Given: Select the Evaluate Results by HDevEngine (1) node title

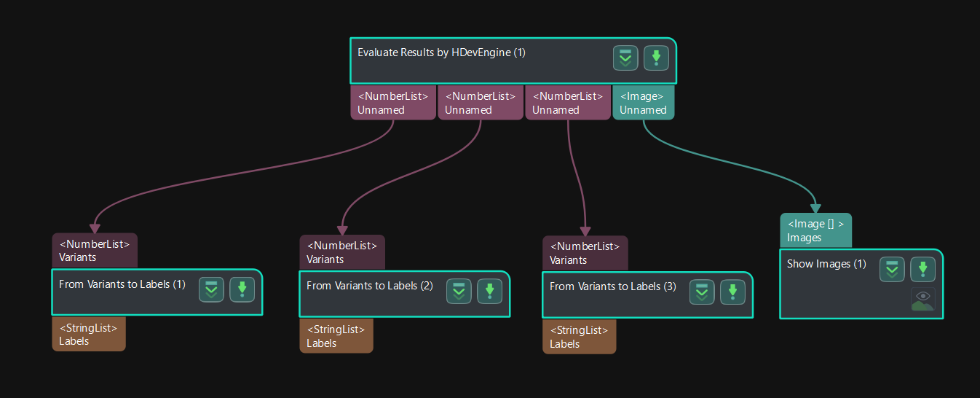Looking at the screenshot, I should [441, 52].
